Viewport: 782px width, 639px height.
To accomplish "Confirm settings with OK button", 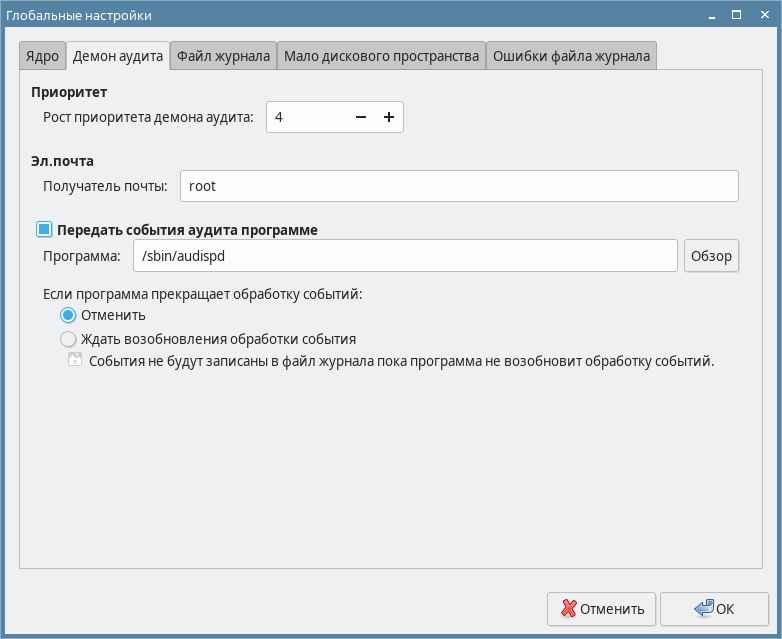I will point(714,609).
